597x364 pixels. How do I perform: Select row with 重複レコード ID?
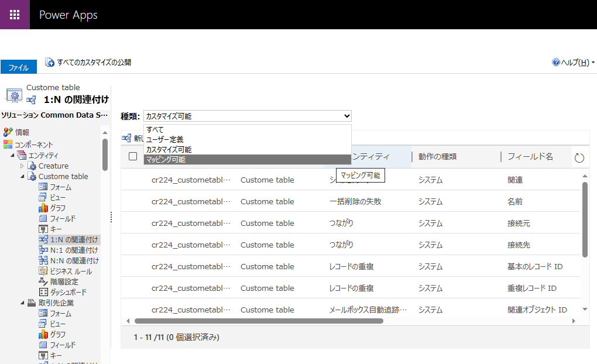(x=351, y=289)
